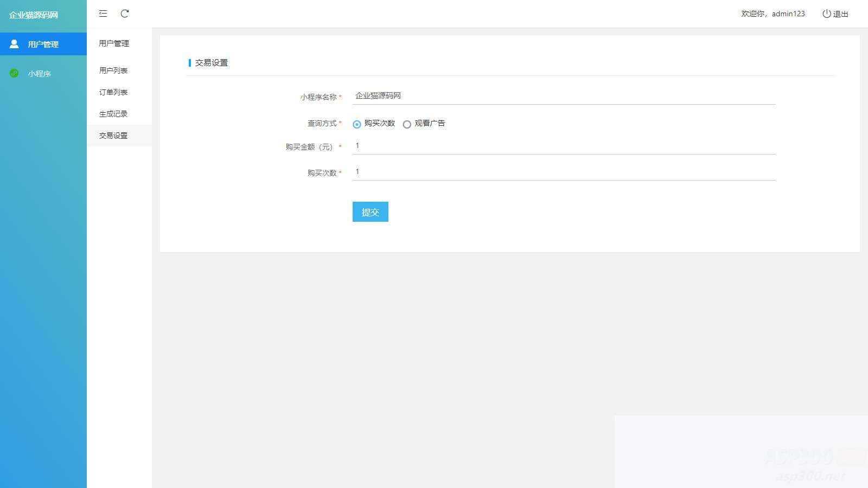
Task: Select 生成记录 in the side menu
Action: [x=113, y=114]
